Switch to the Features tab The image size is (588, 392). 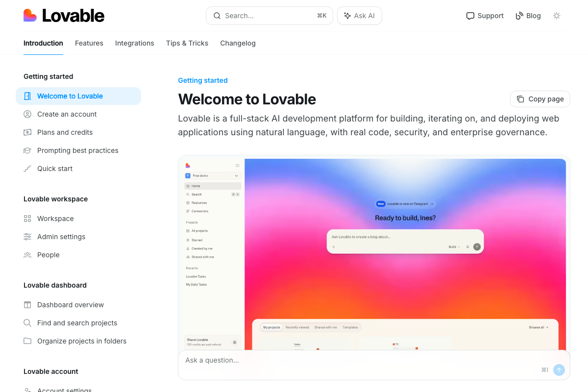tap(89, 43)
